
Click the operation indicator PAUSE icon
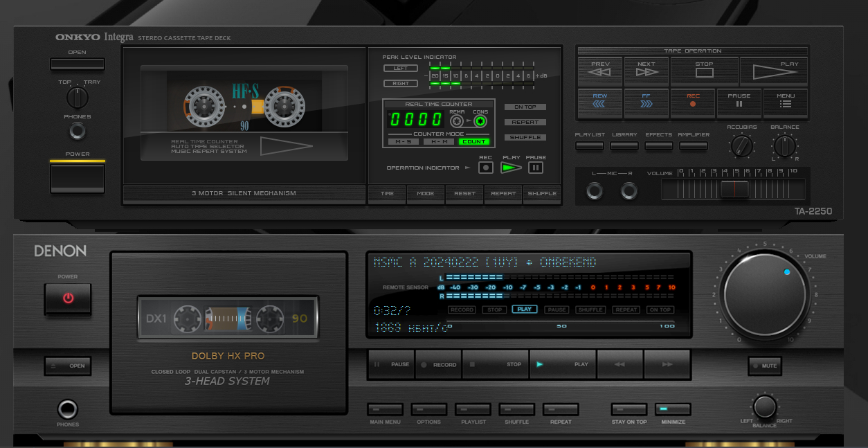[x=536, y=168]
